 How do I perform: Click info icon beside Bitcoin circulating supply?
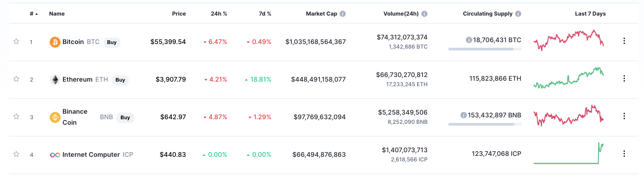469,40
